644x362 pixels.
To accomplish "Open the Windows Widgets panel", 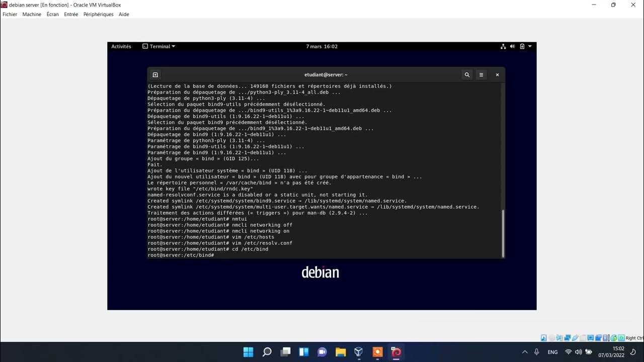I will [304, 352].
